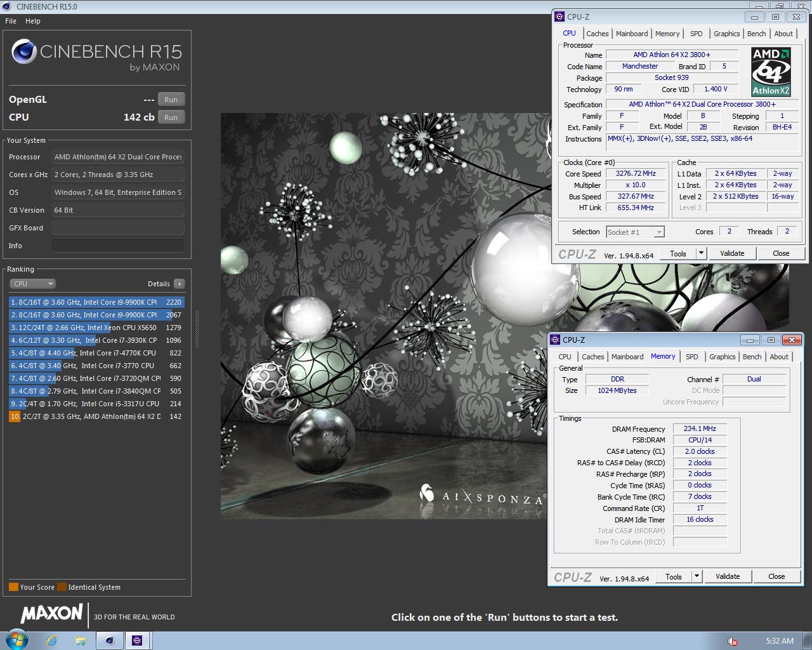812x650 pixels.
Task: Run the CPU benchmark
Action: [171, 117]
